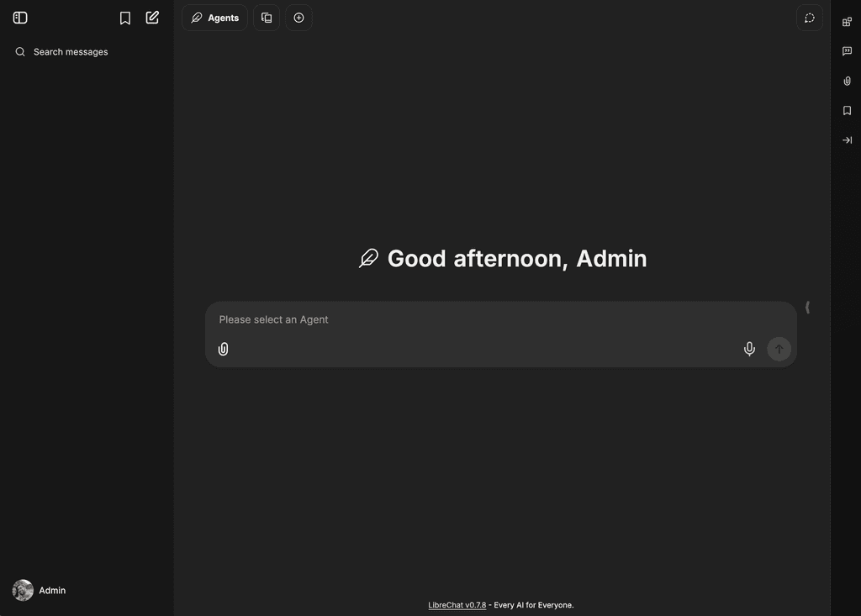The image size is (861, 616).
Task: Open bookmarks from the left sidebar header
Action: (125, 18)
